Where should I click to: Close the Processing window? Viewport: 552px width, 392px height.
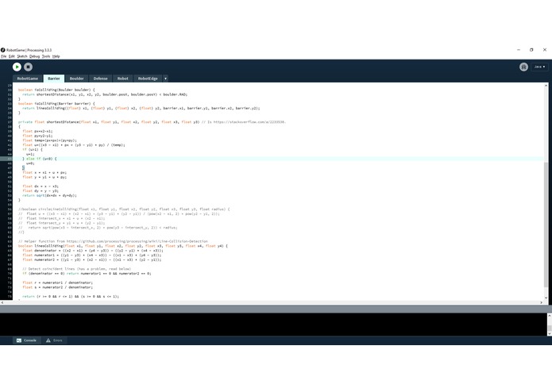pyautogui.click(x=545, y=50)
